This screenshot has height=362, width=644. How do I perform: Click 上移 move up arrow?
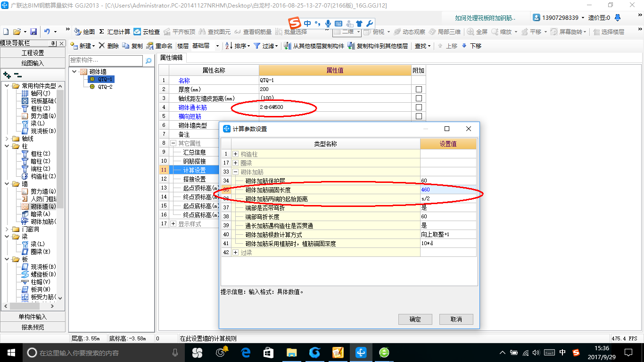(x=447, y=46)
